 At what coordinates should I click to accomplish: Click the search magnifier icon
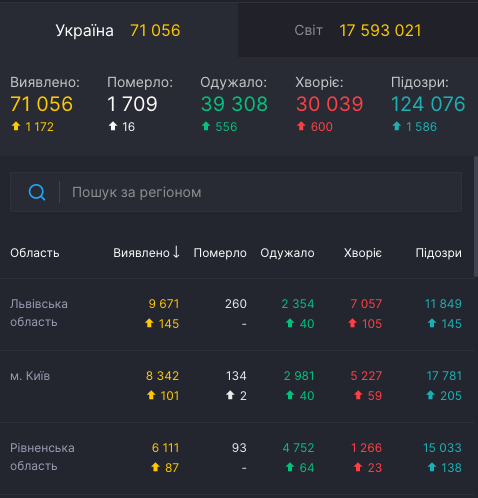pos(37,192)
